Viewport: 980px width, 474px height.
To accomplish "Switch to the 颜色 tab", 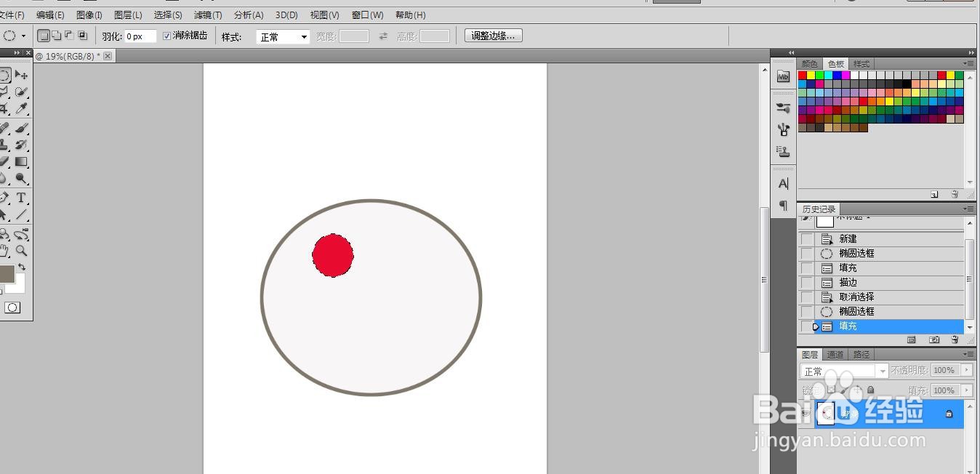I will 810,64.
